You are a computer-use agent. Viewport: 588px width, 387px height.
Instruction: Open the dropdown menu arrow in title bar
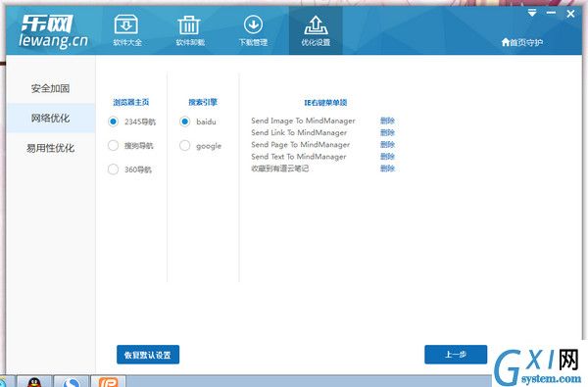point(532,13)
